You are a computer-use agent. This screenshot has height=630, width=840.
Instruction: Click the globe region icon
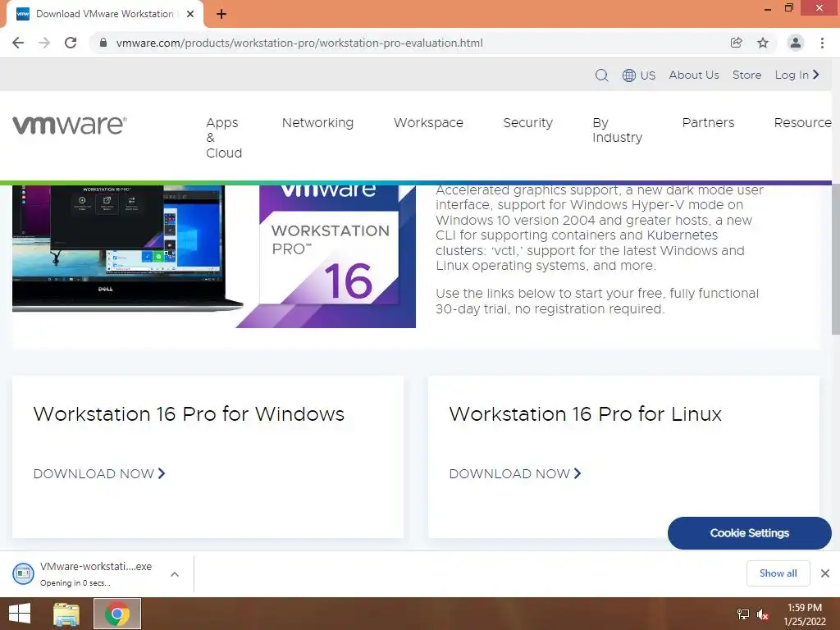pos(629,75)
